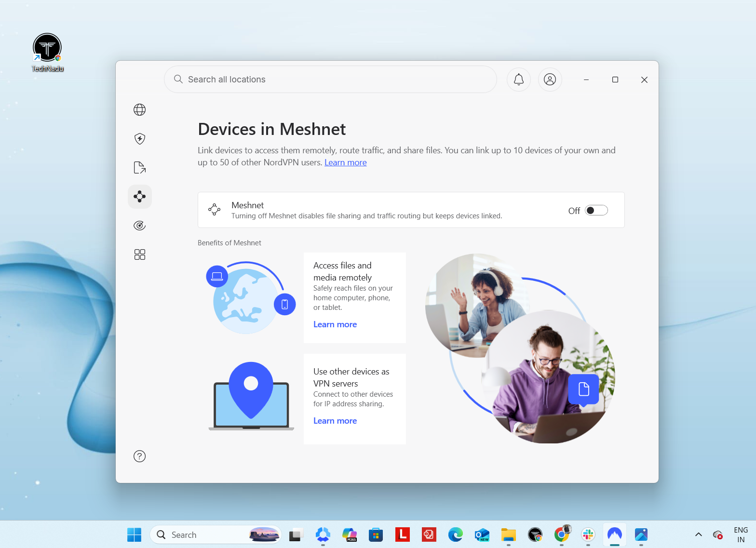The image size is (756, 548).
Task: Open Microsoft Edge on taskbar
Action: pos(456,535)
